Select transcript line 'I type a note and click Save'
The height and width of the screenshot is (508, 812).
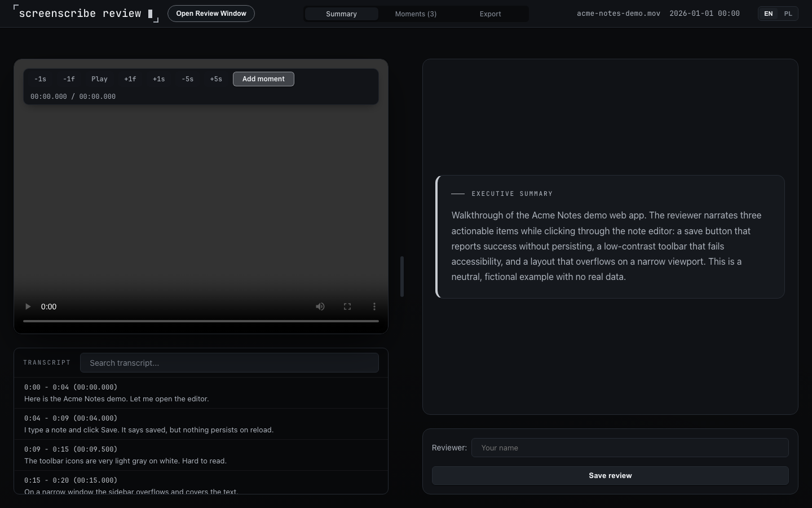click(201, 424)
